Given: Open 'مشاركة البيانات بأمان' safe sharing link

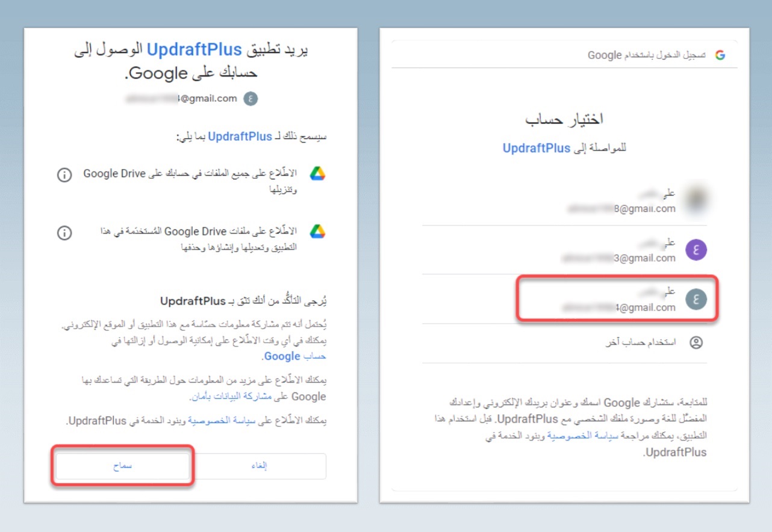Looking at the screenshot, I should 232,397.
